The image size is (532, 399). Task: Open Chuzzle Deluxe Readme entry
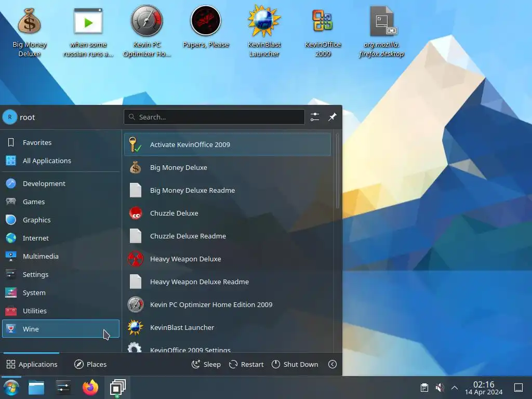pyautogui.click(x=228, y=236)
